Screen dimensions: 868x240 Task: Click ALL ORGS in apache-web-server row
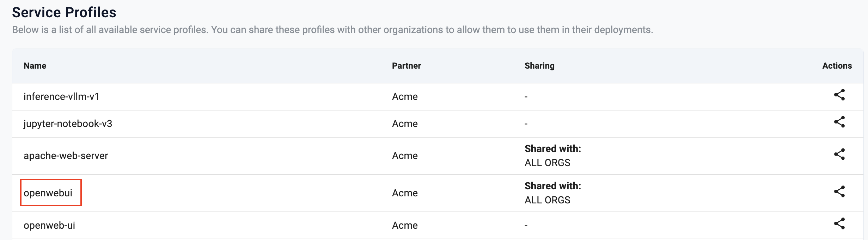(547, 163)
